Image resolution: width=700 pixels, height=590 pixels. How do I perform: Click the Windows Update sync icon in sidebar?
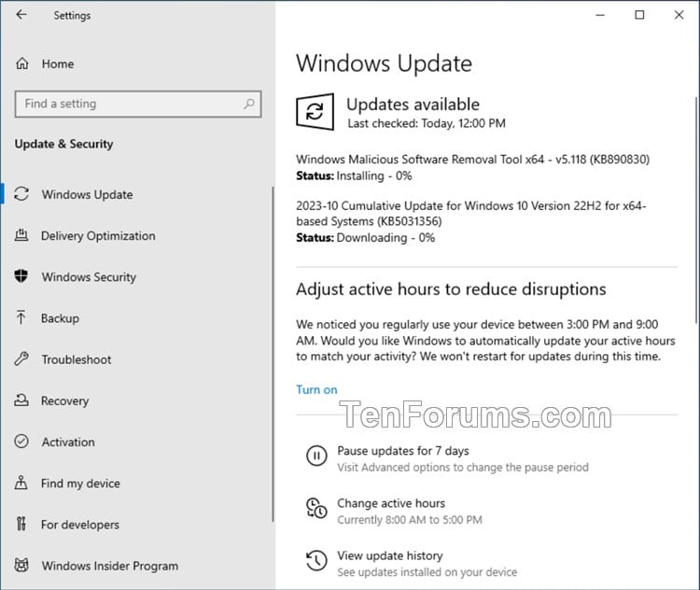coord(21,194)
